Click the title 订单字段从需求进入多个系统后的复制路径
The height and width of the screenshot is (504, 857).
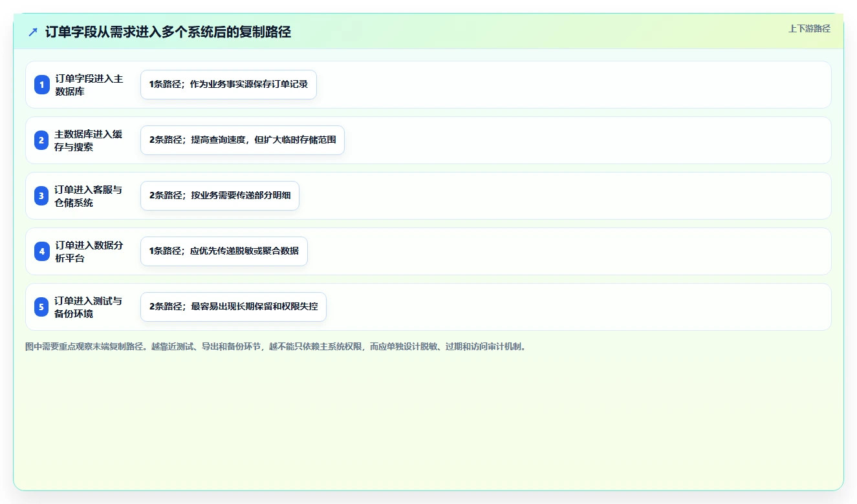pos(168,32)
